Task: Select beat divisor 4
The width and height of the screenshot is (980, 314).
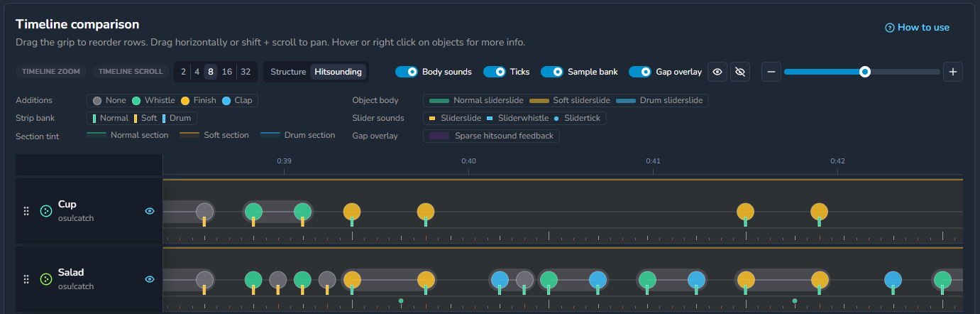Action: (197, 72)
